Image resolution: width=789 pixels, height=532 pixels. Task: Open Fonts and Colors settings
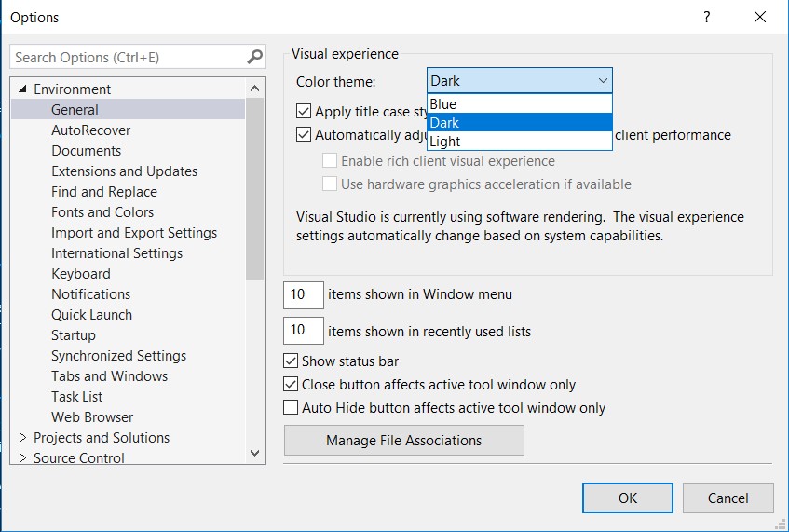[102, 212]
